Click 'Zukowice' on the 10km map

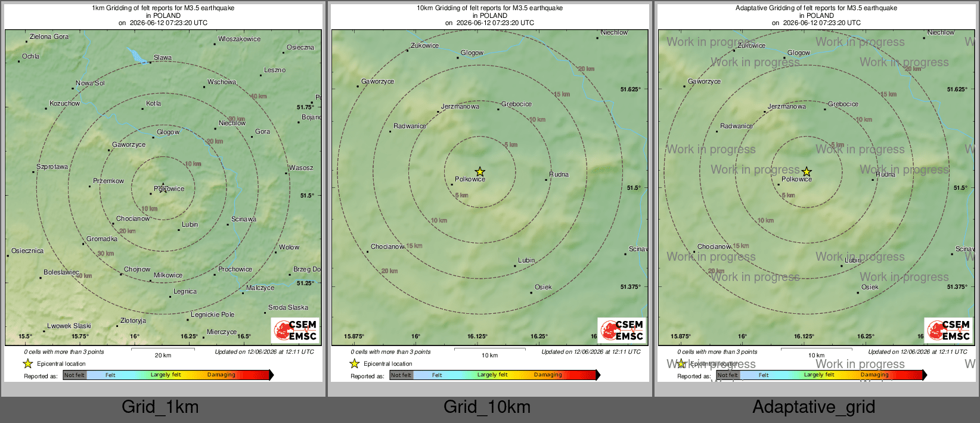pos(424,46)
